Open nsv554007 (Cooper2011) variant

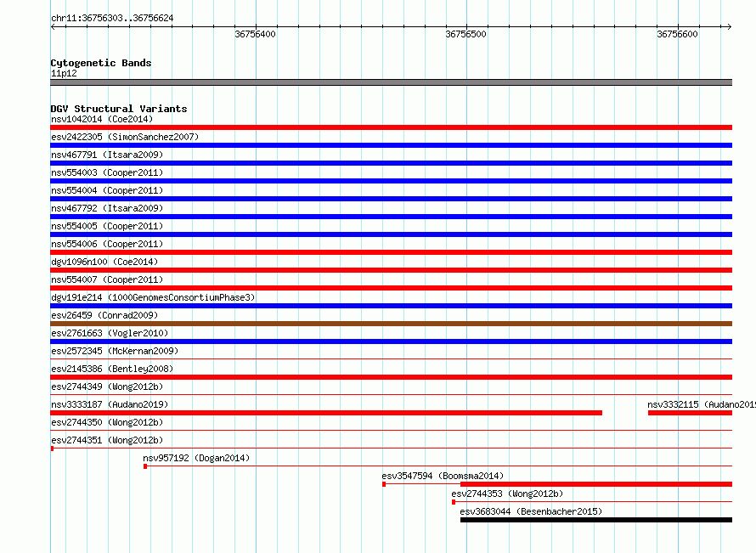coord(107,279)
